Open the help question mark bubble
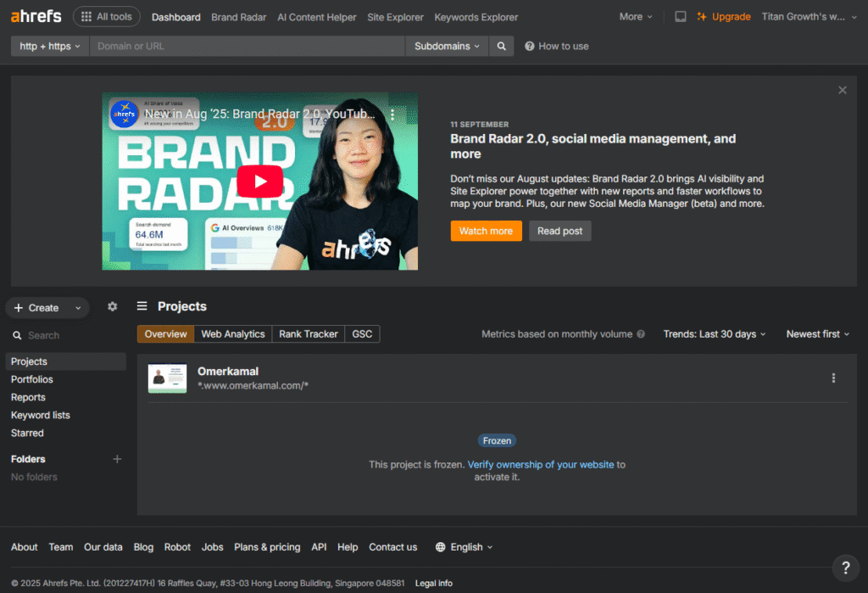This screenshot has height=593, width=868. click(x=844, y=567)
